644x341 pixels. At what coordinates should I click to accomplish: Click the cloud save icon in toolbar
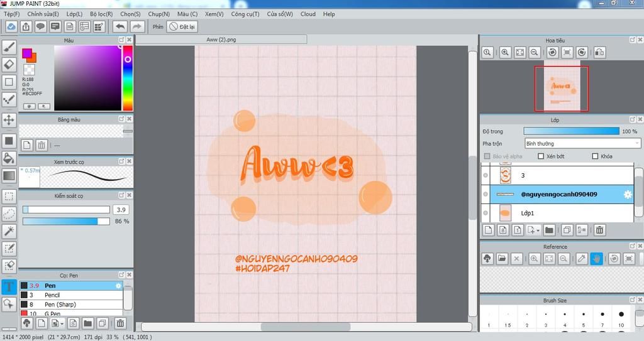pyautogui.click(x=11, y=26)
